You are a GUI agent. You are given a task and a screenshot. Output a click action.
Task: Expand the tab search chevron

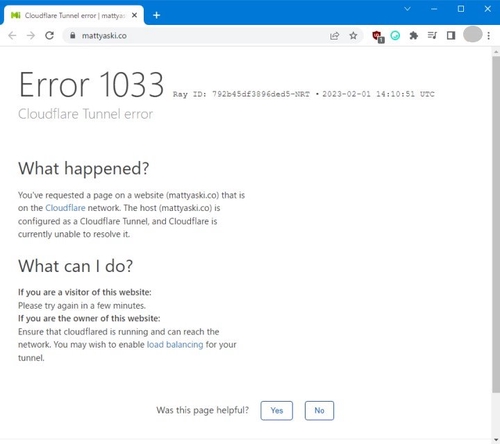[x=407, y=9]
